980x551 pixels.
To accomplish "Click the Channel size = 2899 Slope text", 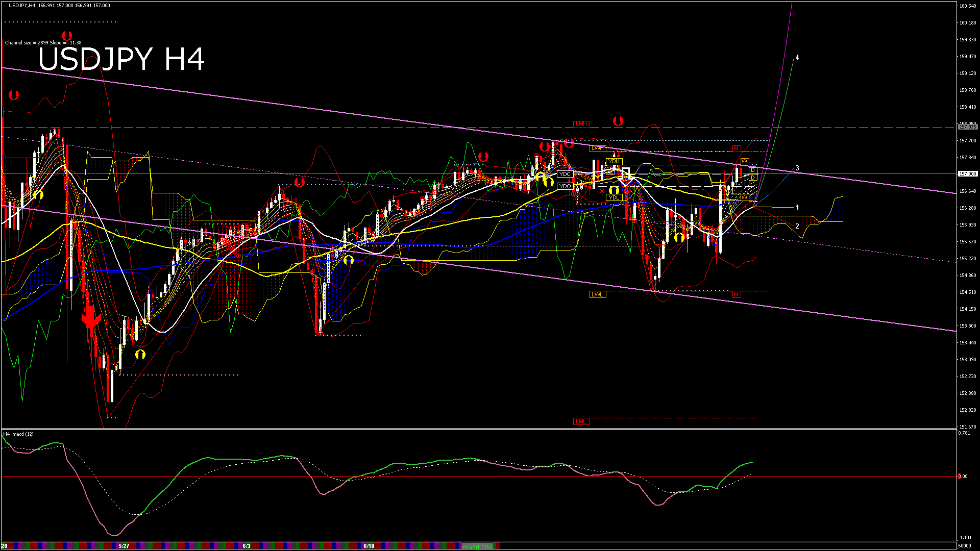I will [43, 43].
